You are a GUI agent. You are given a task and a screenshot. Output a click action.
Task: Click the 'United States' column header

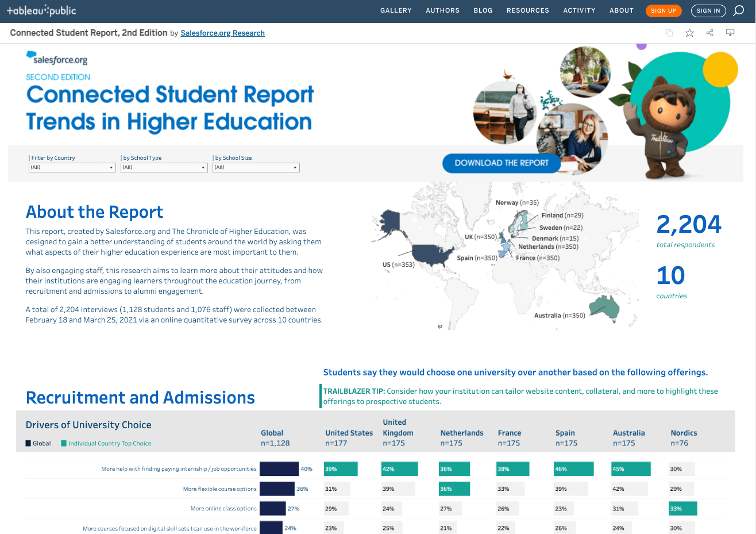349,433
